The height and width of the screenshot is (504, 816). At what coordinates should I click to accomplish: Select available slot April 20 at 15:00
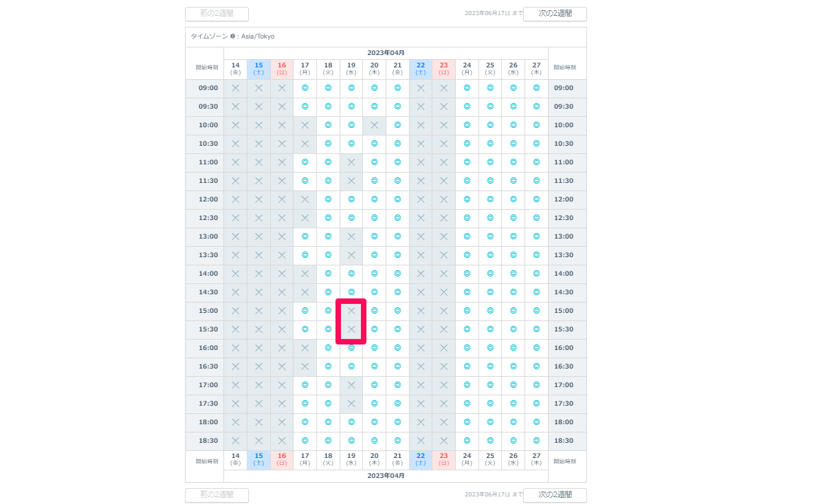(374, 311)
